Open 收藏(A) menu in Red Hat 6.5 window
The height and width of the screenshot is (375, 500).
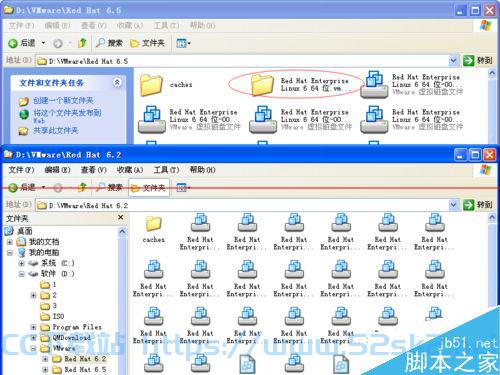pyautogui.click(x=130, y=25)
